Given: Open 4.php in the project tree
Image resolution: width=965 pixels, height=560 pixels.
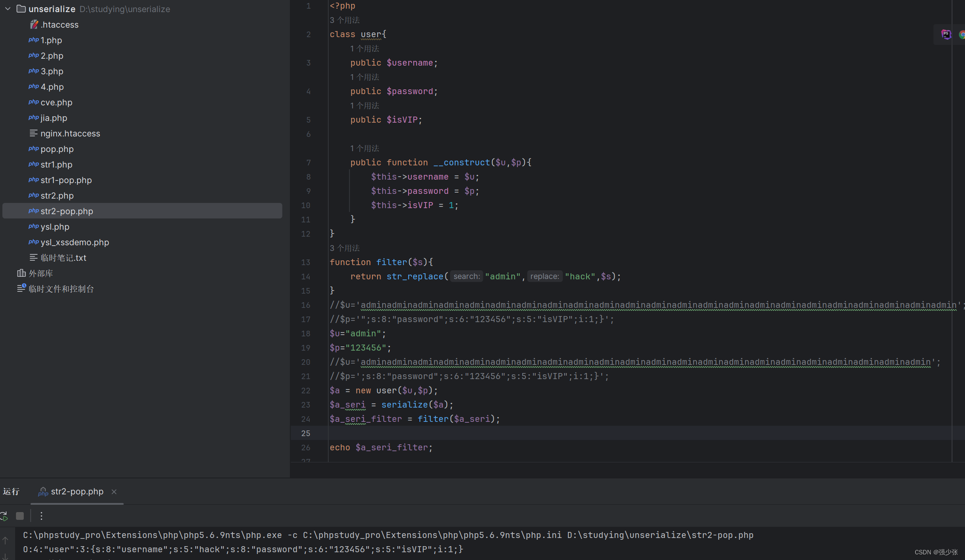Looking at the screenshot, I should (52, 87).
